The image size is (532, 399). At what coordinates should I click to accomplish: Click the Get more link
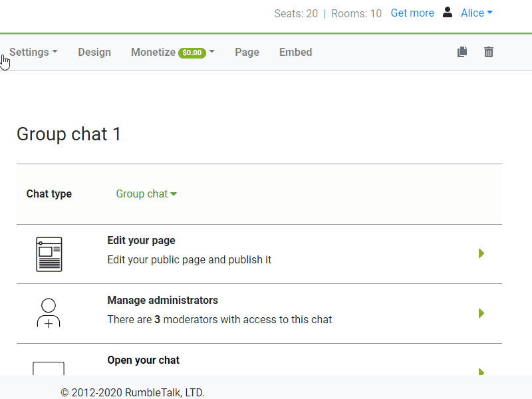coord(412,13)
